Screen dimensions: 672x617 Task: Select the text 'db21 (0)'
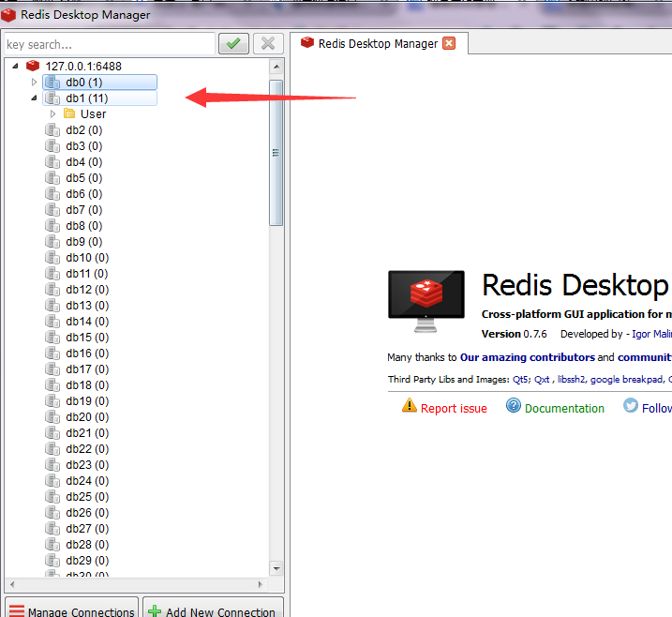coord(87,433)
